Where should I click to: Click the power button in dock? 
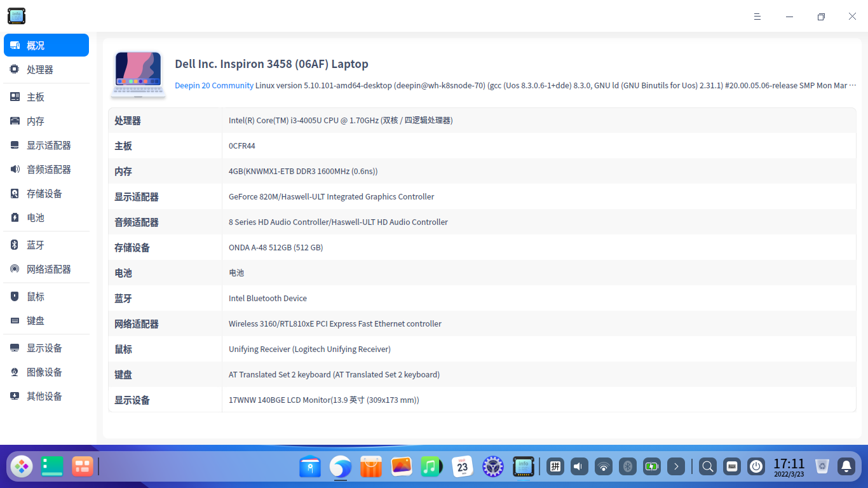pos(756,467)
